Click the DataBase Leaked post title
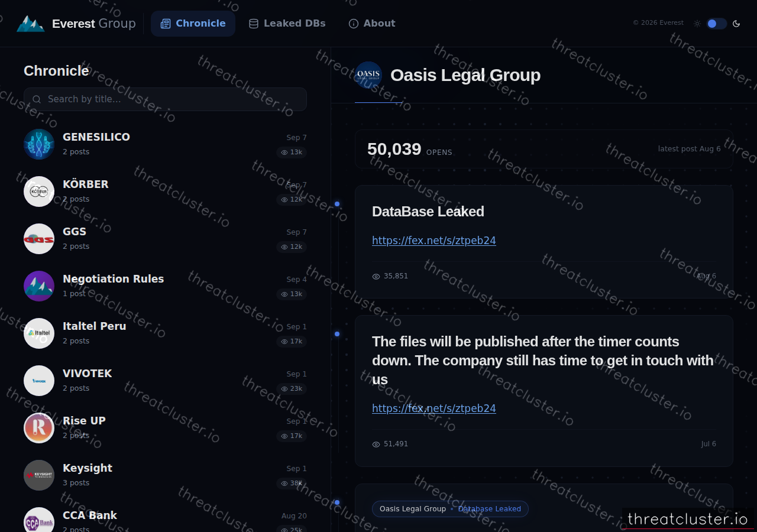This screenshot has width=757, height=532. (x=428, y=212)
